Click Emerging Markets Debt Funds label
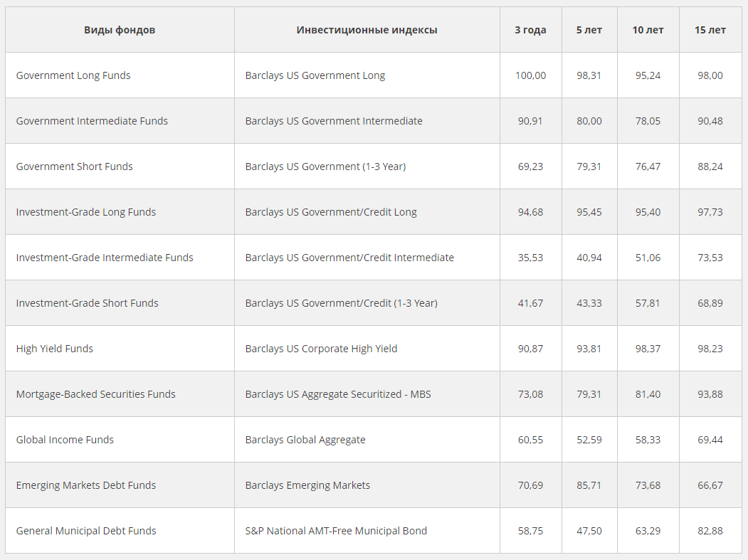The width and height of the screenshot is (748, 560). pyautogui.click(x=86, y=485)
